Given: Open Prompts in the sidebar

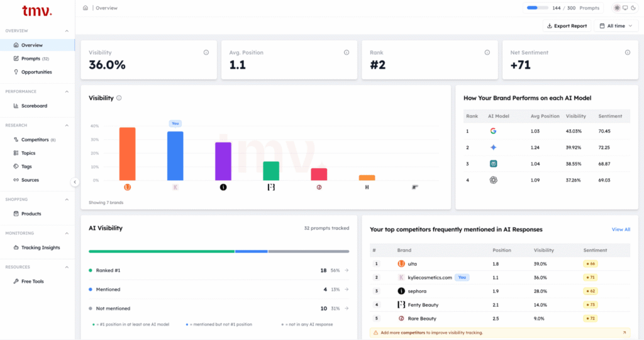Looking at the screenshot, I should point(31,59).
